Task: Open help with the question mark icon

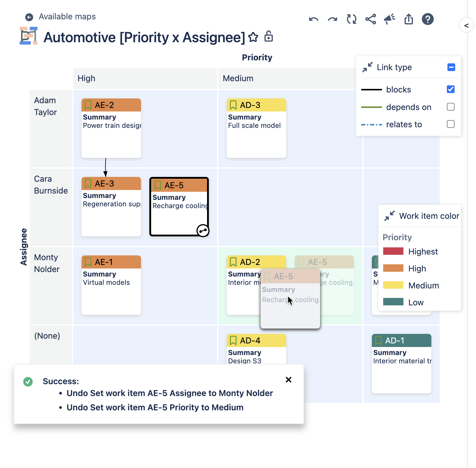Action: (x=428, y=19)
